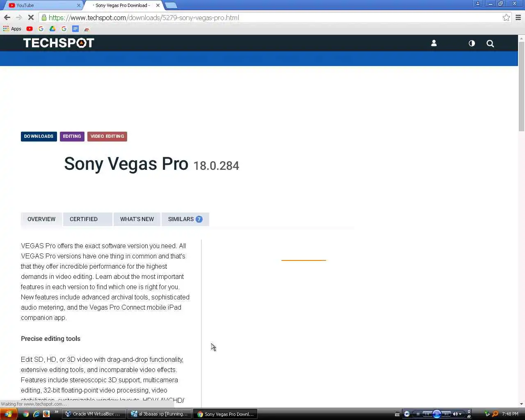Image resolution: width=525 pixels, height=420 pixels.
Task: Open the last bookmark icon after Google Docs
Action: pyautogui.click(x=87, y=29)
